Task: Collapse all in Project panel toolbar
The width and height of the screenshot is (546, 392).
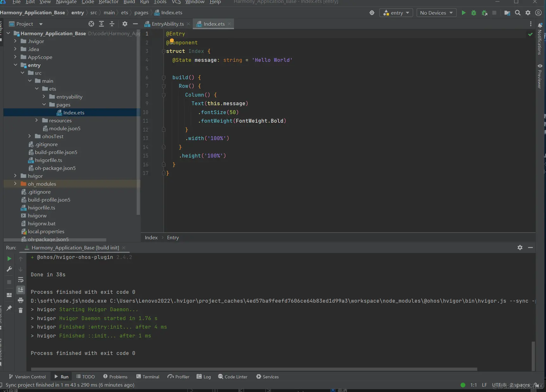Action: 112,24
